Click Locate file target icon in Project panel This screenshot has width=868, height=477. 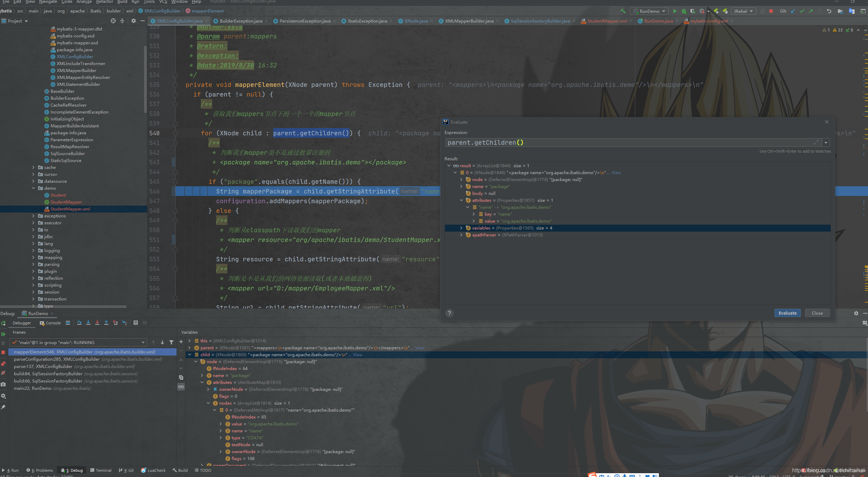coord(113,21)
